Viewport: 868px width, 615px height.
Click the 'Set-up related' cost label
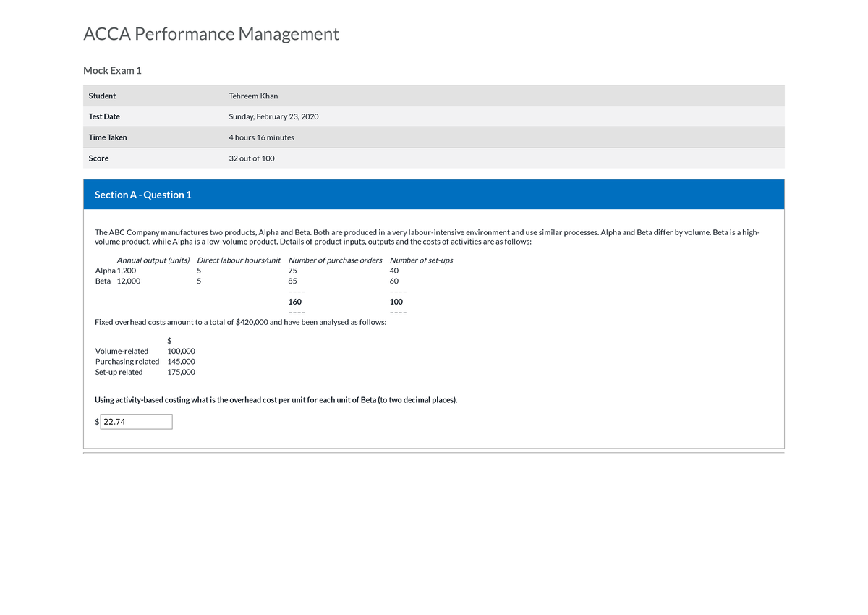pos(119,372)
